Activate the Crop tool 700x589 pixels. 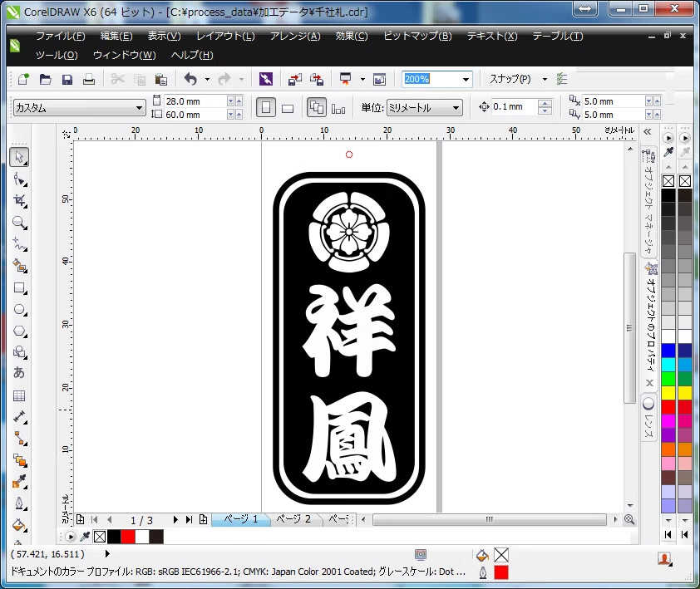(x=20, y=200)
